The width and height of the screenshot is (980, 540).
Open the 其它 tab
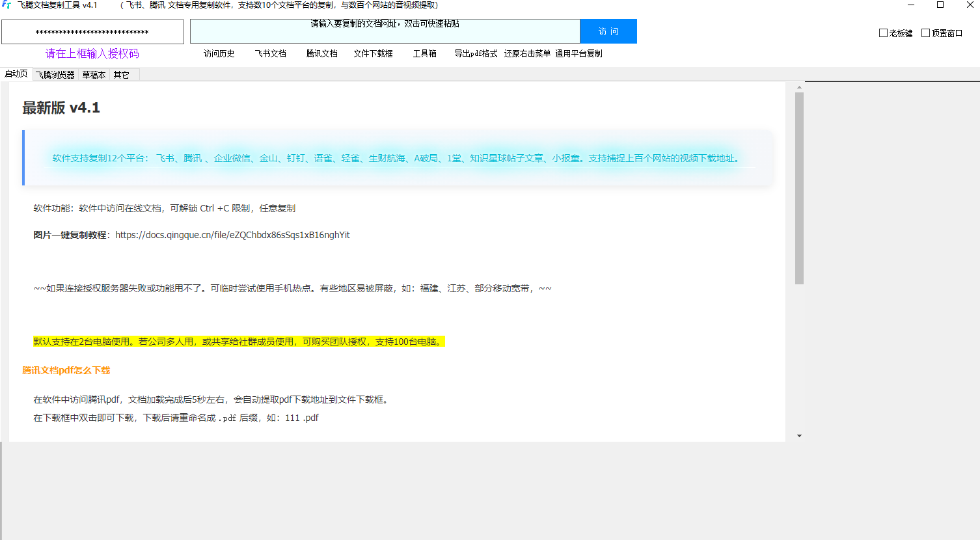[x=121, y=74]
